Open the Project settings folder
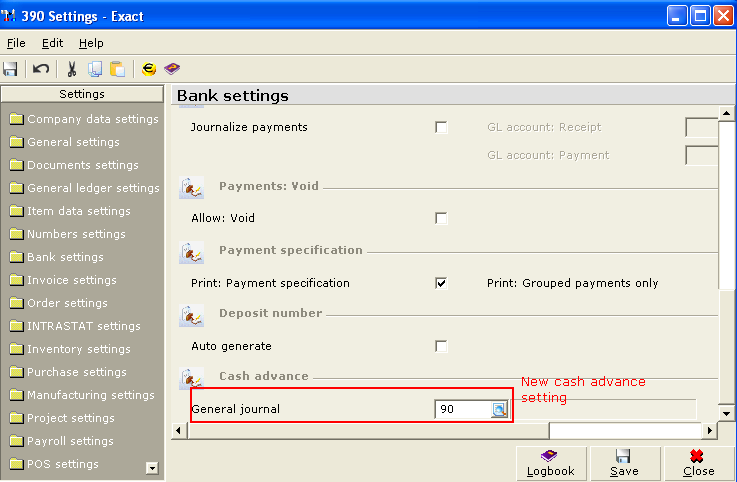 click(62, 419)
